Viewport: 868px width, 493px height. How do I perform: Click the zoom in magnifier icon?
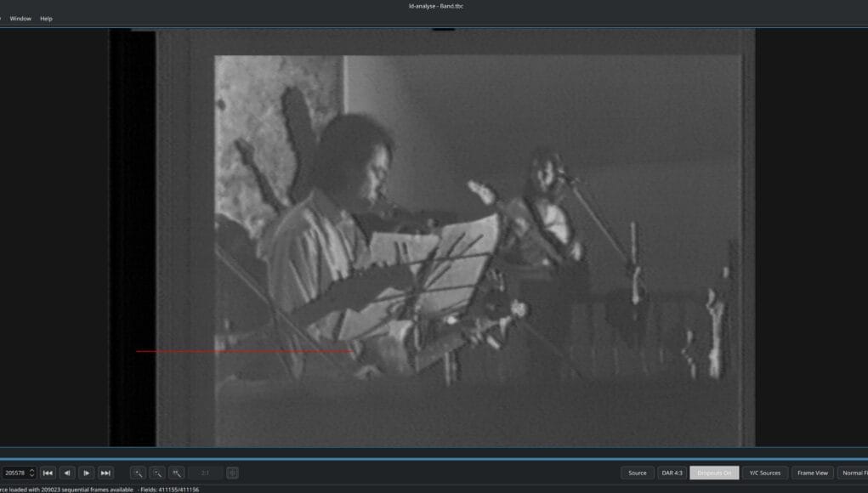tap(139, 473)
